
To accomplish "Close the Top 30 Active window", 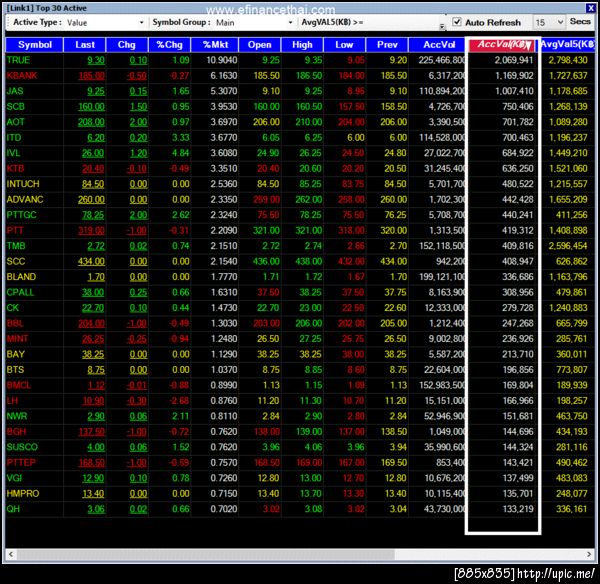I will click(x=590, y=8).
